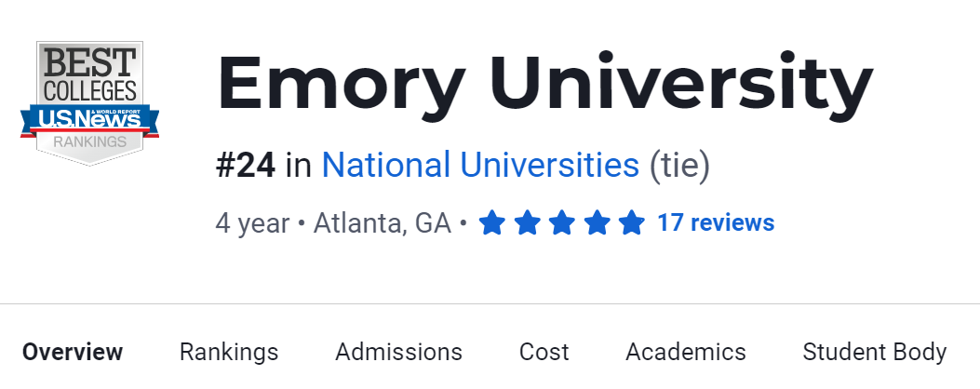Switch to the Academics tab
Image resolution: width=980 pixels, height=389 pixels.
(686, 352)
